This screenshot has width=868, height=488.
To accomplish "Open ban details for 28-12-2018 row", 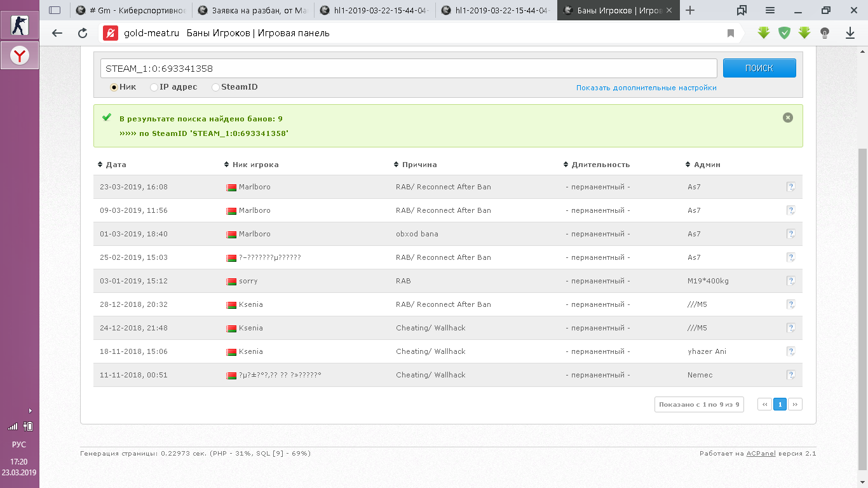I will point(791,304).
